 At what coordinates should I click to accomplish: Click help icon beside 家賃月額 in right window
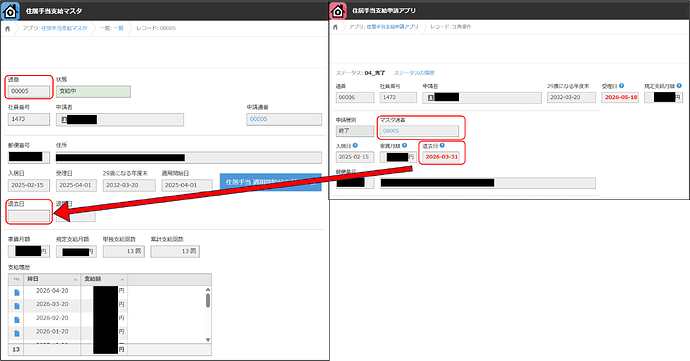[404, 145]
